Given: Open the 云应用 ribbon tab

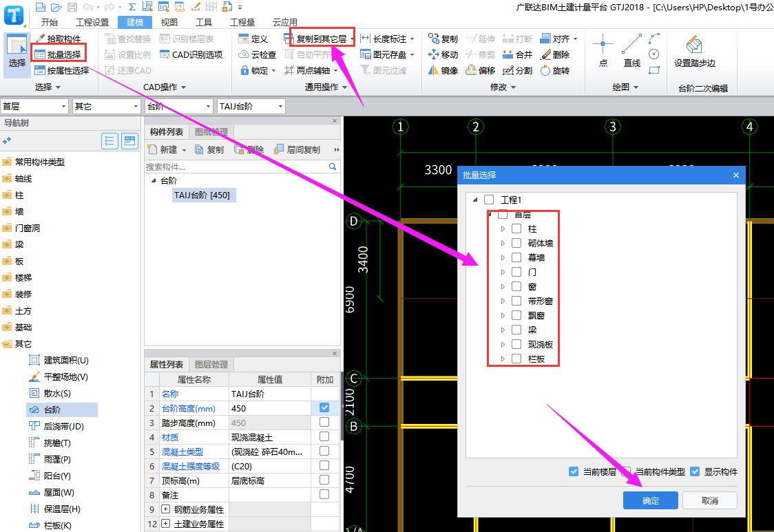Looking at the screenshot, I should tap(285, 22).
